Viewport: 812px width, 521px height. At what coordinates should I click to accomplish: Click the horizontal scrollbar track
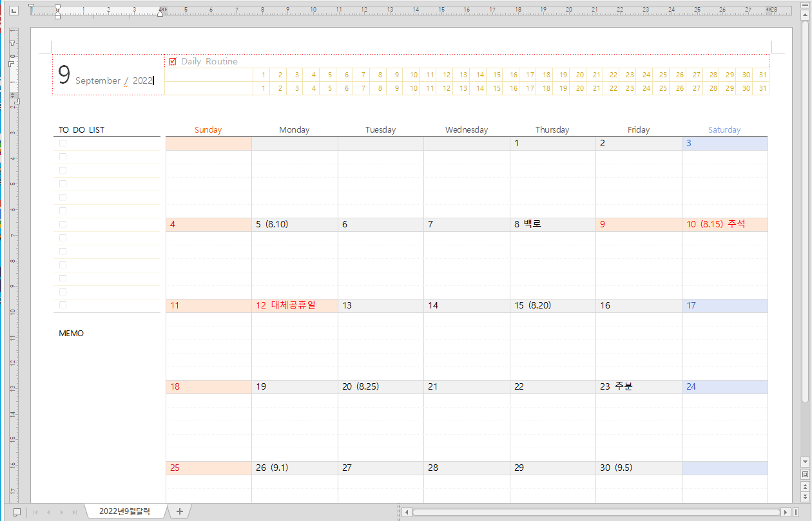pos(597,512)
